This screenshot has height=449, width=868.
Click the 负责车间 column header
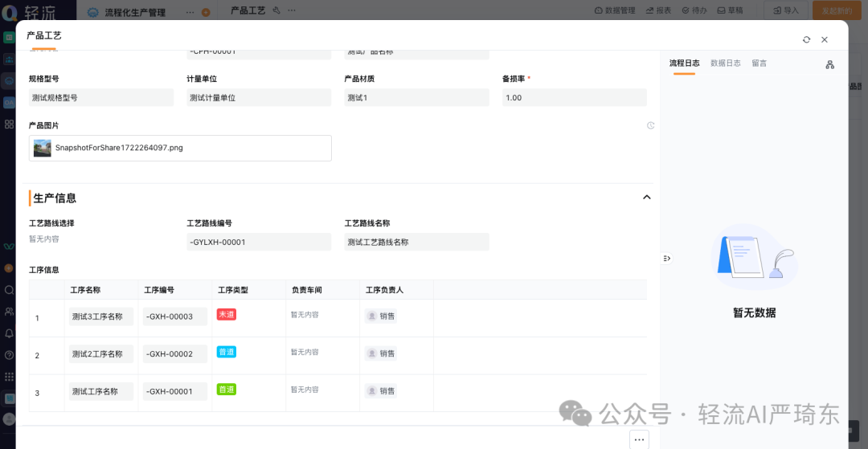point(307,290)
